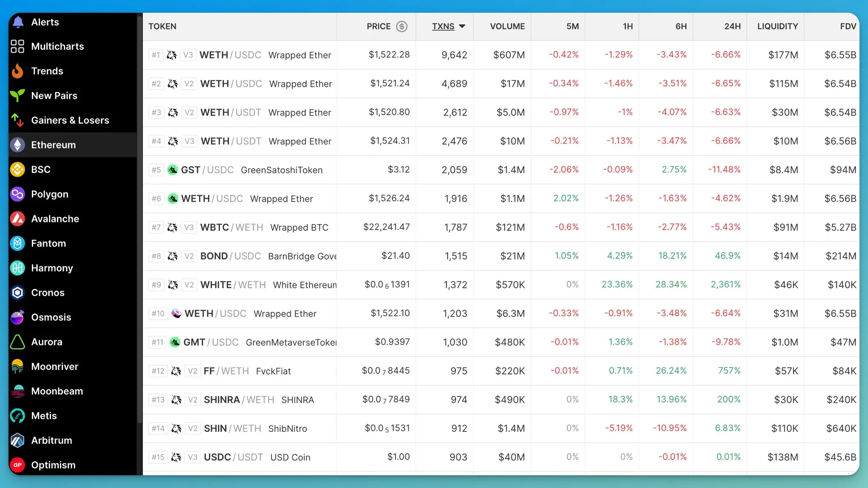Select the Polygon chain icon
868x488 pixels.
pyautogui.click(x=17, y=194)
